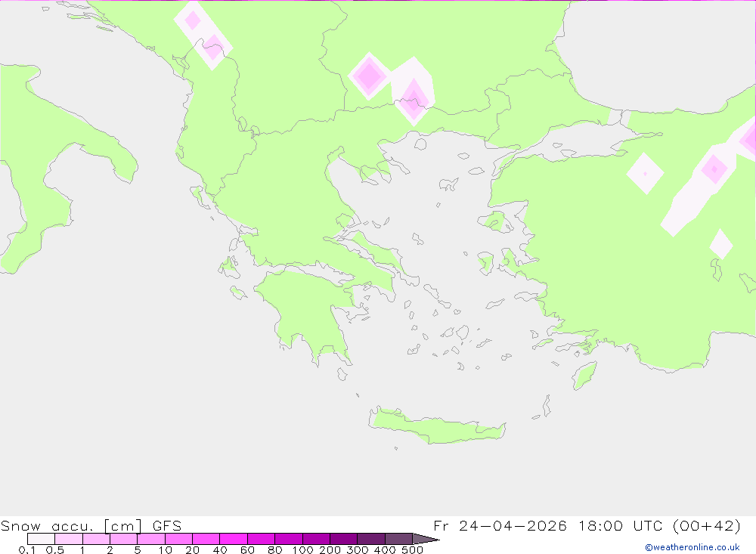Select the 10–20 cm legend swatch
Viewport: 756px width, 554px height.
179,539
